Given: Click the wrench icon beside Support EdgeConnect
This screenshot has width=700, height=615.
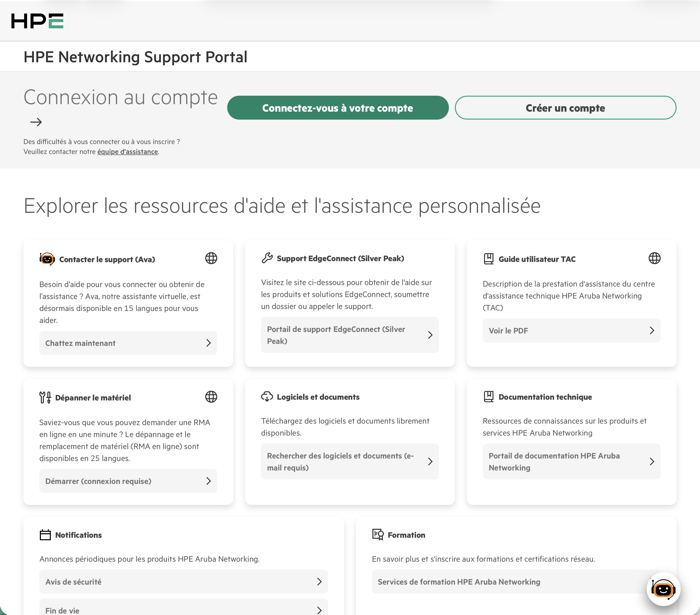Looking at the screenshot, I should click(267, 258).
